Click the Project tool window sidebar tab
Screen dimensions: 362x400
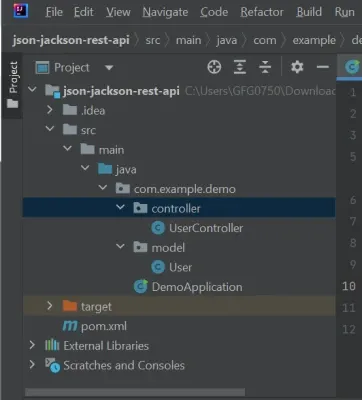point(13,85)
